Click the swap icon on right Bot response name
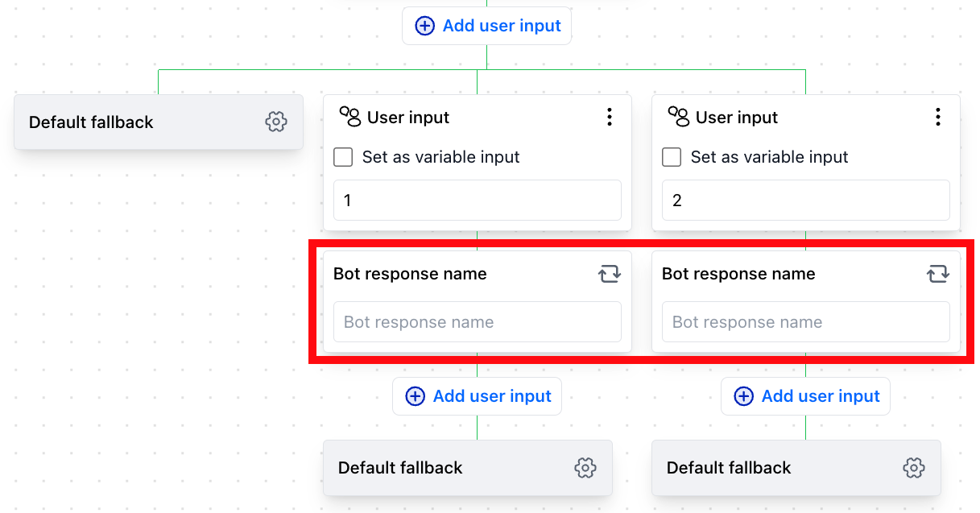The height and width of the screenshot is (513, 980). [938, 274]
